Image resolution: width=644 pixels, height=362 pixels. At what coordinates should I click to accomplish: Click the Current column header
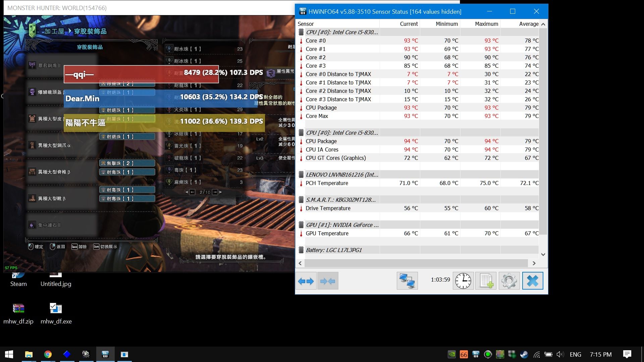[399, 24]
